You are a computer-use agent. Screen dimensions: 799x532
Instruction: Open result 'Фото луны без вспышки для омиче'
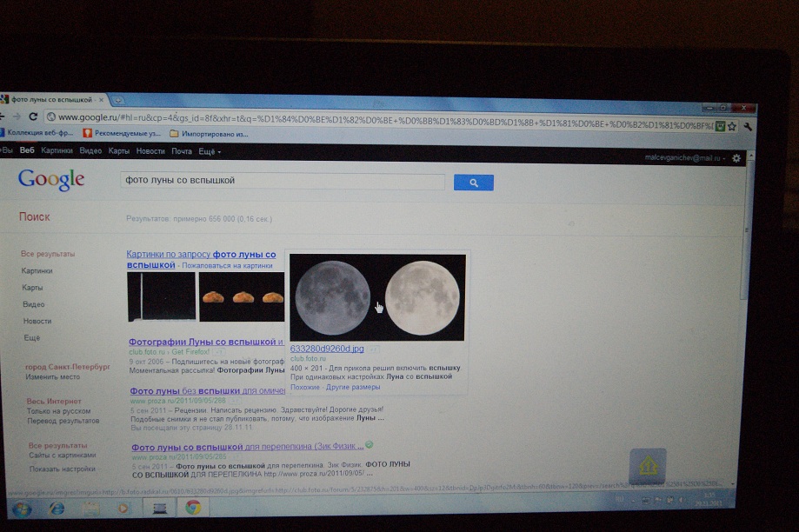208,391
